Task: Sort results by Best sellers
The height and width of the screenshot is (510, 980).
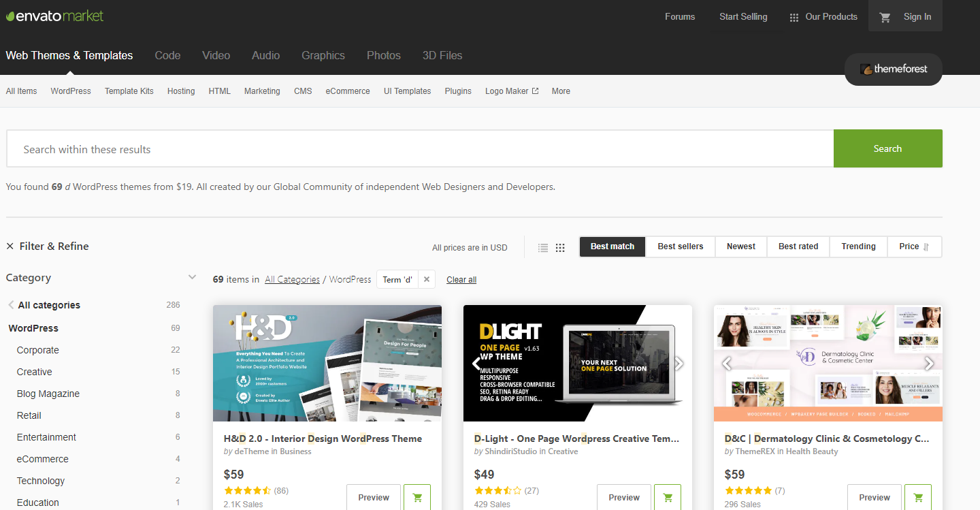Action: pos(680,246)
